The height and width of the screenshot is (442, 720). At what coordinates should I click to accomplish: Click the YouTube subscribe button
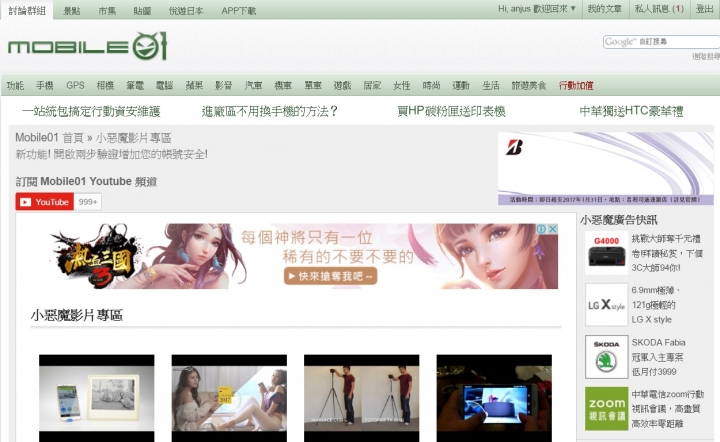[45, 202]
